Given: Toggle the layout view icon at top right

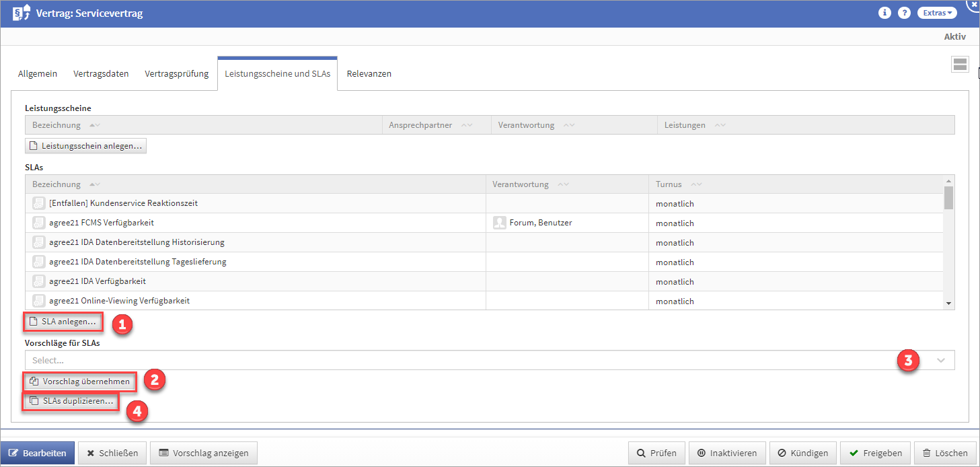Looking at the screenshot, I should click(960, 64).
